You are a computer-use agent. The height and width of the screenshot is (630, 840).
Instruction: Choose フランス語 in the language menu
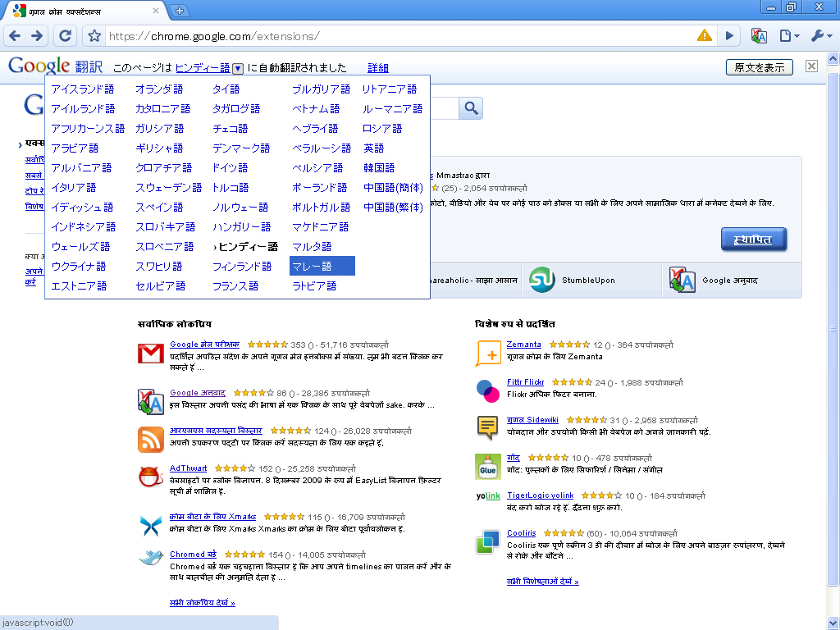(x=235, y=286)
